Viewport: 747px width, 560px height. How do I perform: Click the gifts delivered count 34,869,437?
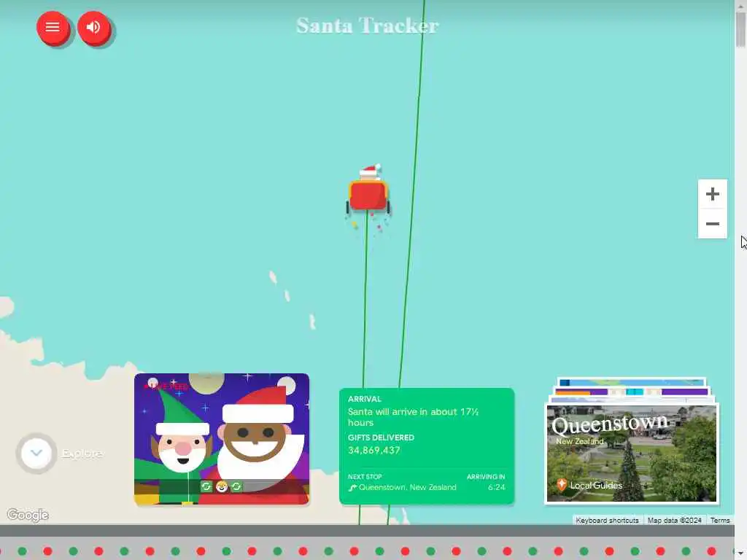click(374, 451)
